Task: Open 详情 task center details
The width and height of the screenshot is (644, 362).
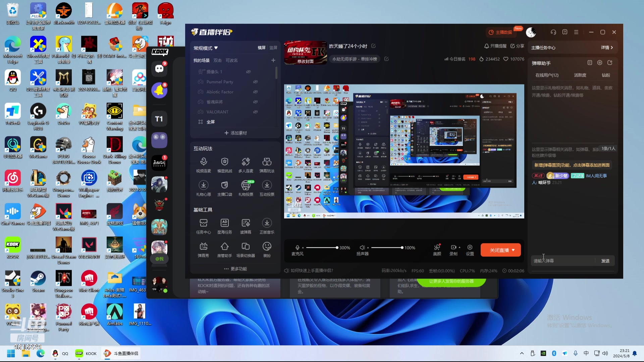Action: click(607, 48)
